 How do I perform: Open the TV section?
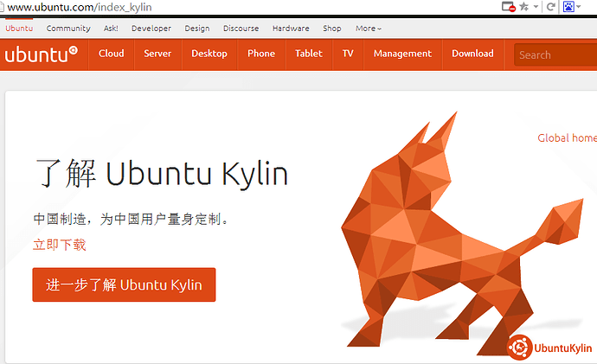(x=348, y=54)
